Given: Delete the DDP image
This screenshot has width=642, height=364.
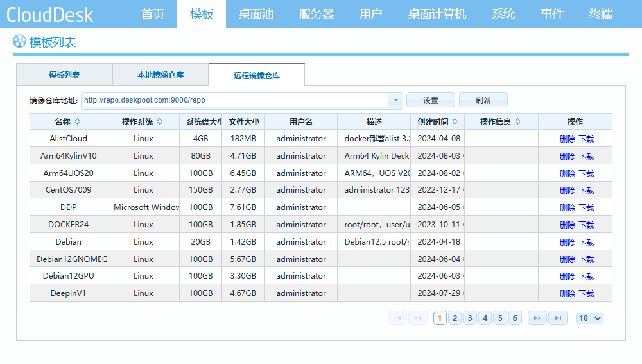Looking at the screenshot, I should click(568, 207).
